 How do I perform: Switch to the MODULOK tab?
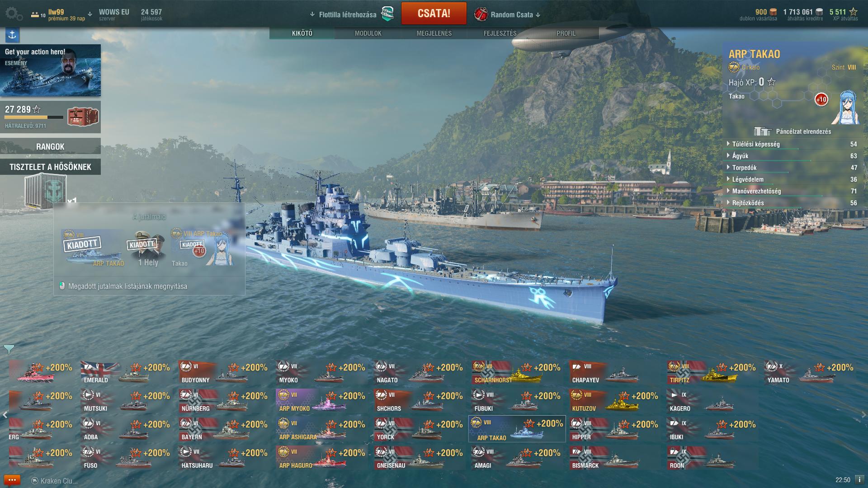click(368, 33)
